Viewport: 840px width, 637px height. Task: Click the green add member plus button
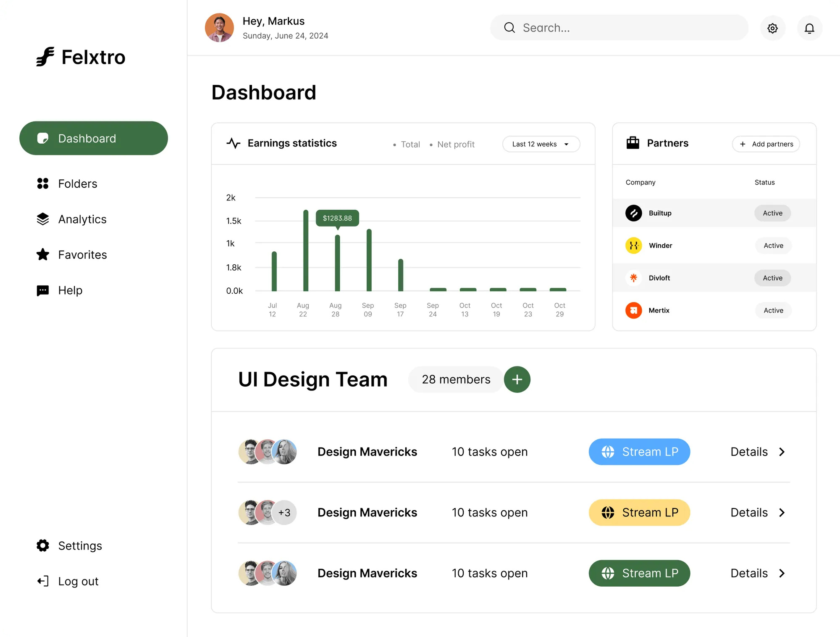[517, 379]
